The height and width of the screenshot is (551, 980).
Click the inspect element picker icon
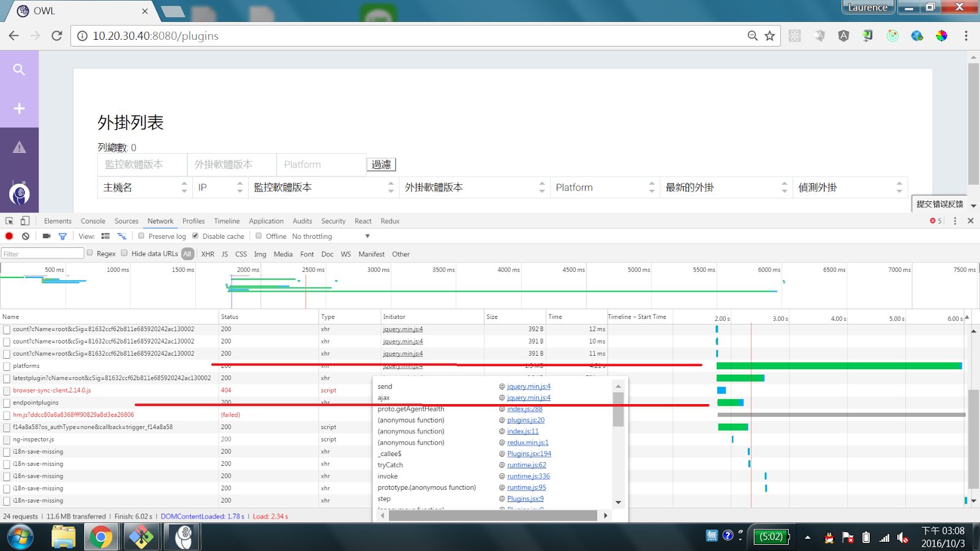pyautogui.click(x=9, y=221)
